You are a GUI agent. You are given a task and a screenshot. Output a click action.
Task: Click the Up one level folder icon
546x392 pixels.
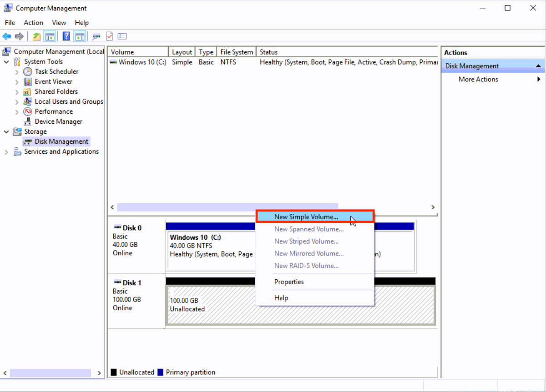(x=36, y=36)
